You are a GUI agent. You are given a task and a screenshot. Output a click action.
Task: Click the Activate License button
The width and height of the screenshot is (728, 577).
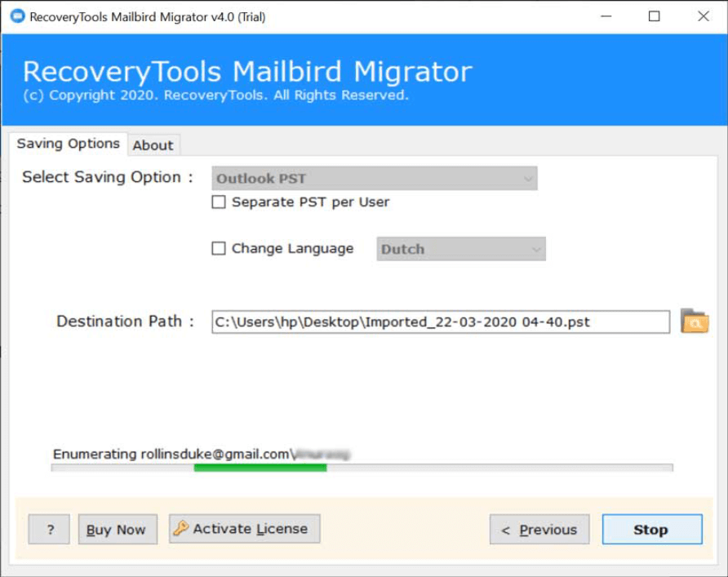click(245, 529)
